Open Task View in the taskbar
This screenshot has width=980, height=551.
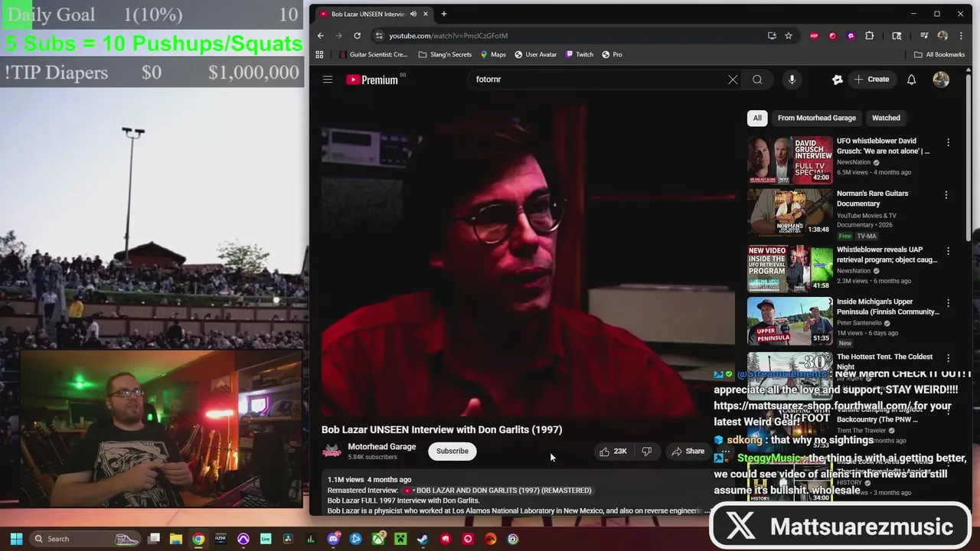[x=154, y=539]
